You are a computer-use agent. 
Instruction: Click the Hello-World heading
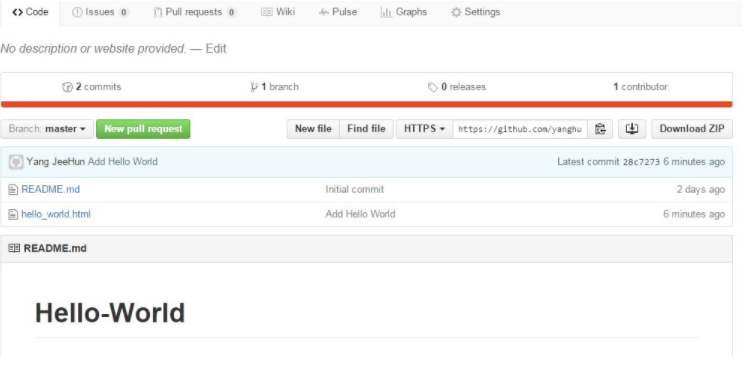tap(110, 313)
